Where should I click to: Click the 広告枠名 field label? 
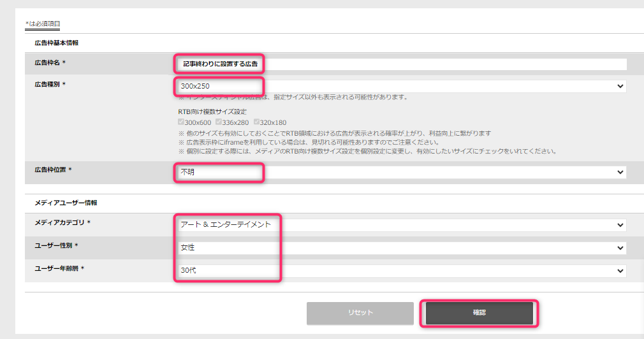click(x=50, y=62)
